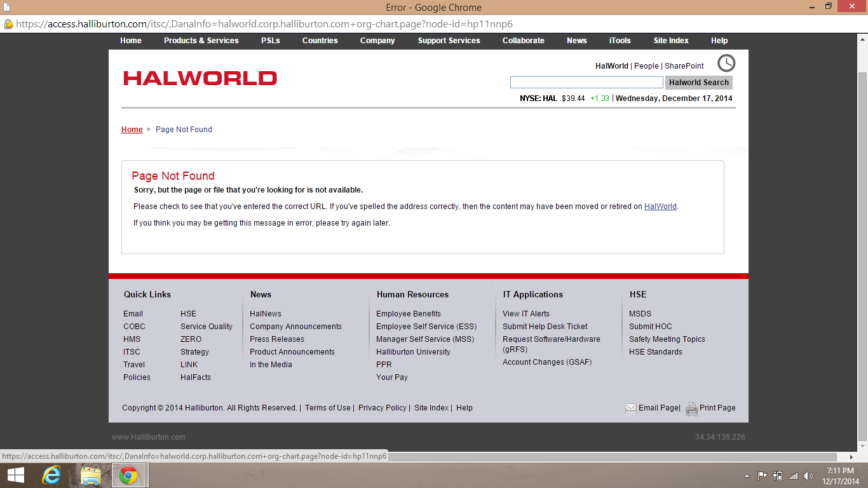This screenshot has width=868, height=488.
Task: Open Press Releases link
Action: [277, 339]
